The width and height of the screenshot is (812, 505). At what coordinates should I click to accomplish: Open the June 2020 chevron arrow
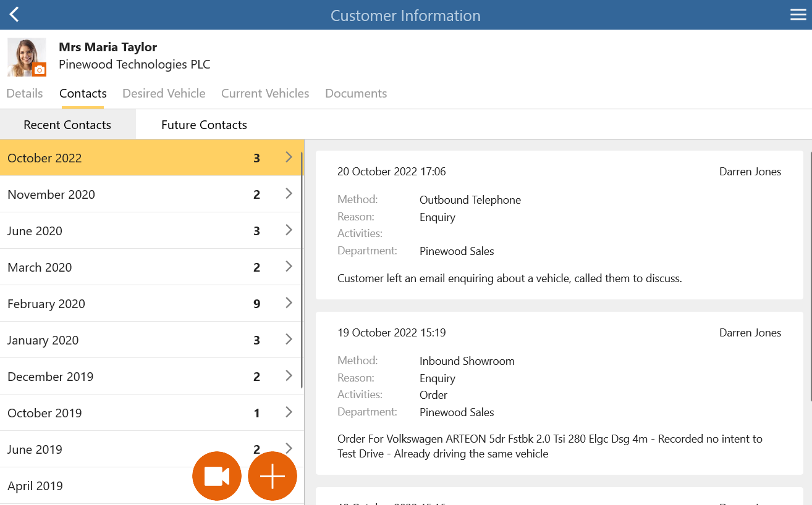(x=289, y=230)
